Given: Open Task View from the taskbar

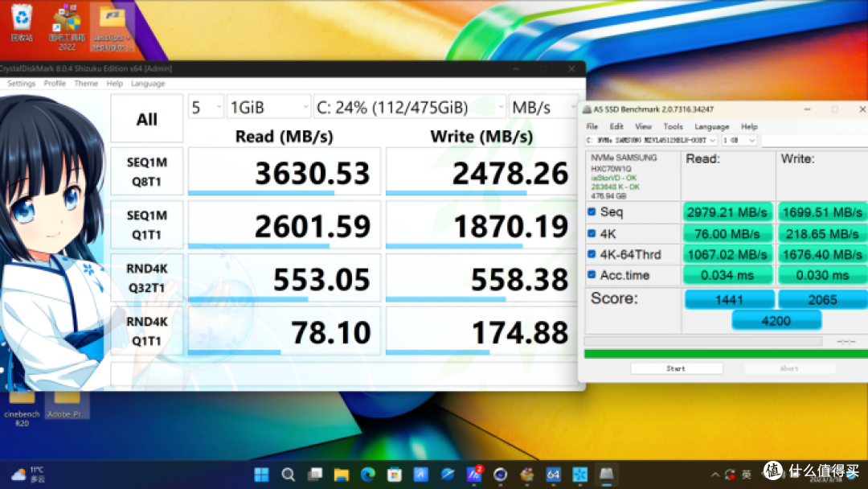Looking at the screenshot, I should pyautogui.click(x=315, y=475).
